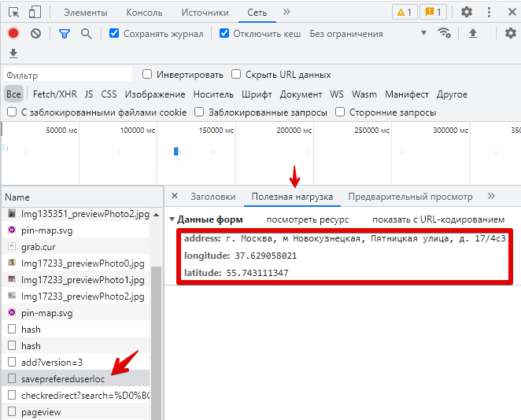Open the Без ограничения throttling dropdown
The height and width of the screenshot is (420, 521).
point(368,34)
